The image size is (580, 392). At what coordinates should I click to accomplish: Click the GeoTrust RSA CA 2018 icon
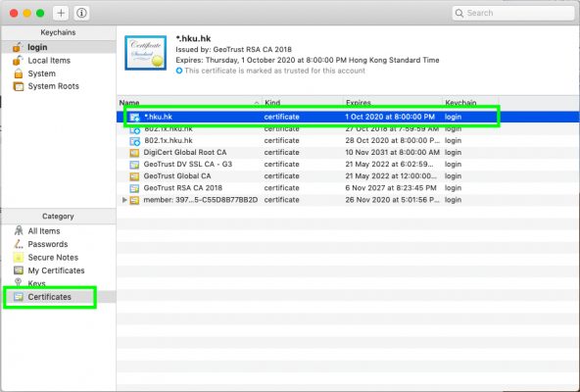pyautogui.click(x=134, y=188)
